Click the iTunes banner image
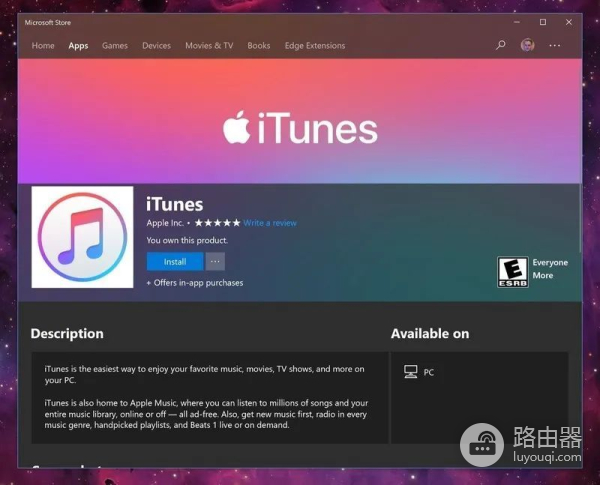Viewport: 600px width, 485px height. [x=300, y=121]
